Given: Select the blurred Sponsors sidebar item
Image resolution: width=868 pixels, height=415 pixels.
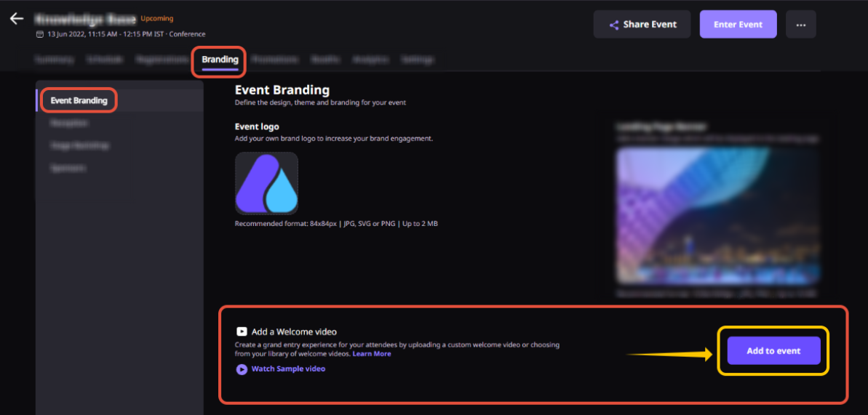Looking at the screenshot, I should (x=68, y=168).
